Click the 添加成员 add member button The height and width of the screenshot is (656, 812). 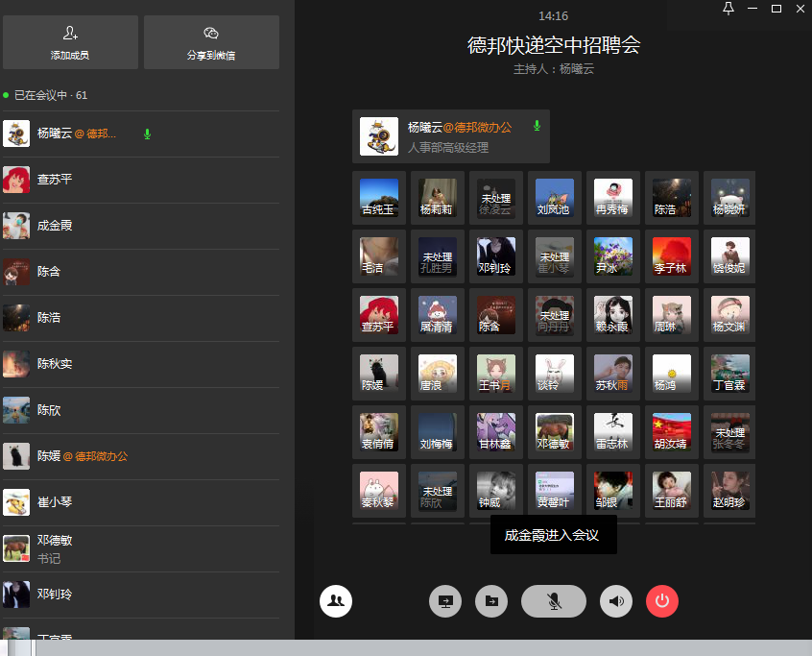70,42
